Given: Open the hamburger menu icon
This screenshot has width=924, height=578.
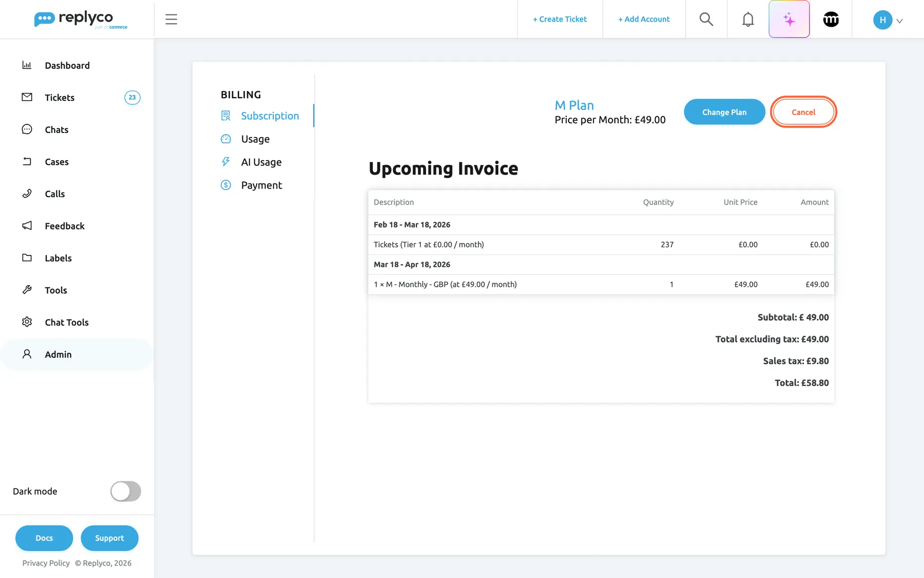Looking at the screenshot, I should point(171,20).
